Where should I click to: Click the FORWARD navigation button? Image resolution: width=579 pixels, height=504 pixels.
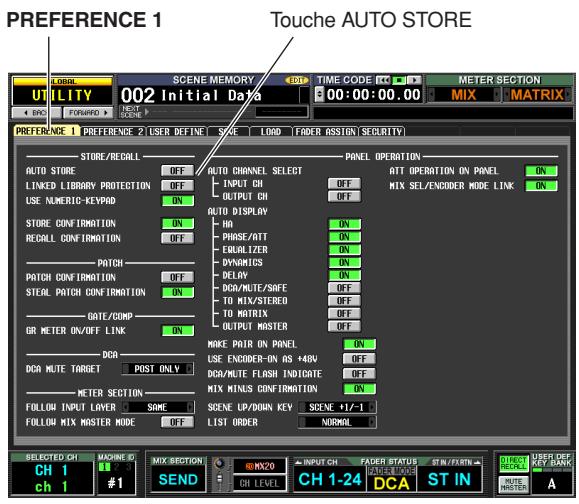(88, 113)
